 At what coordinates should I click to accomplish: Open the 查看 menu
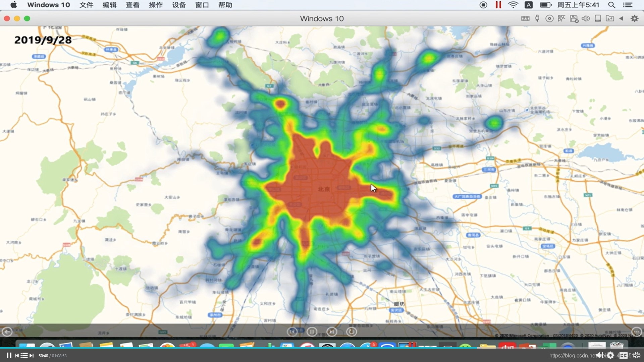pyautogui.click(x=132, y=5)
